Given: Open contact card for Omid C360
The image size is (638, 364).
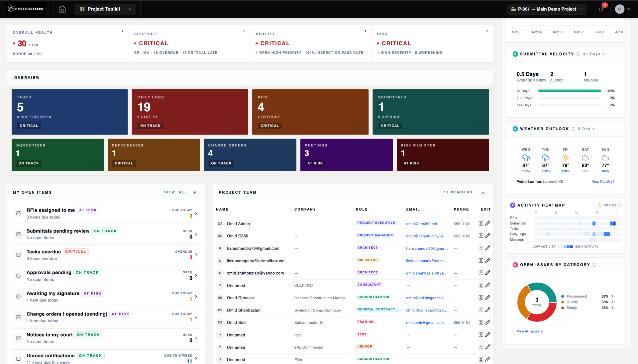Looking at the screenshot, I should coord(481,235).
